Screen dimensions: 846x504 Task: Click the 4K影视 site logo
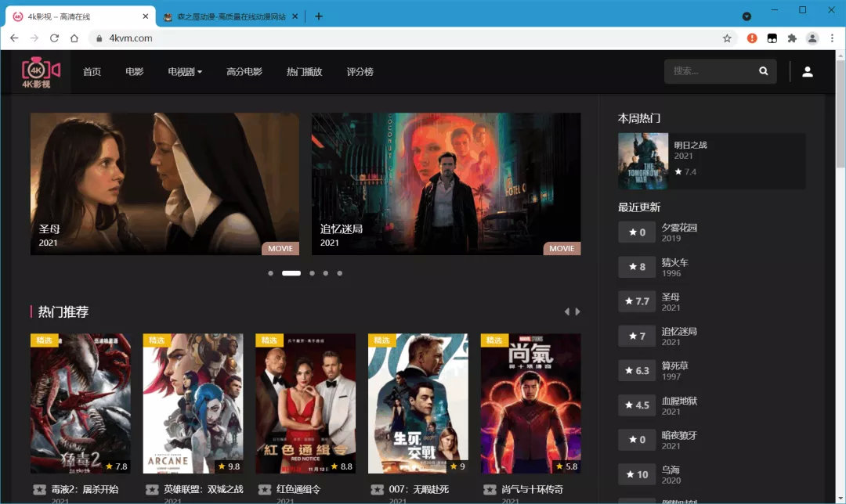[40, 72]
